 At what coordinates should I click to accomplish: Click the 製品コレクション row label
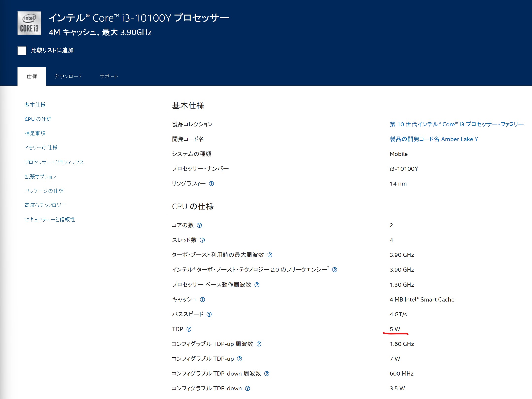click(x=192, y=124)
